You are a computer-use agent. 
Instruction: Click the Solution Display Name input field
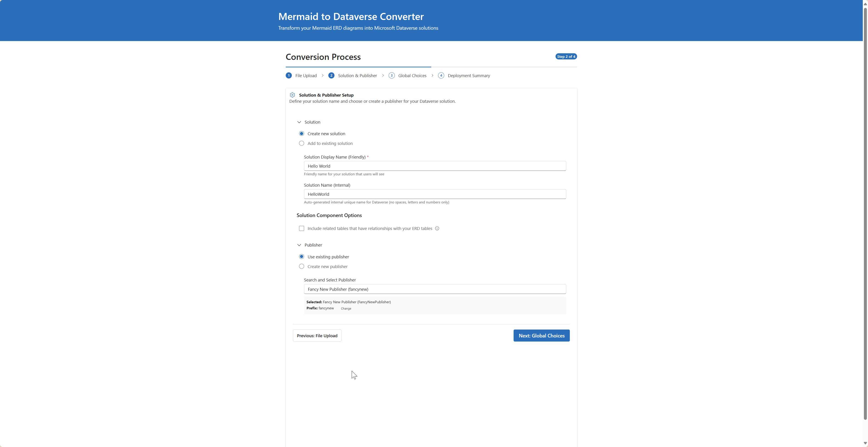point(435,166)
